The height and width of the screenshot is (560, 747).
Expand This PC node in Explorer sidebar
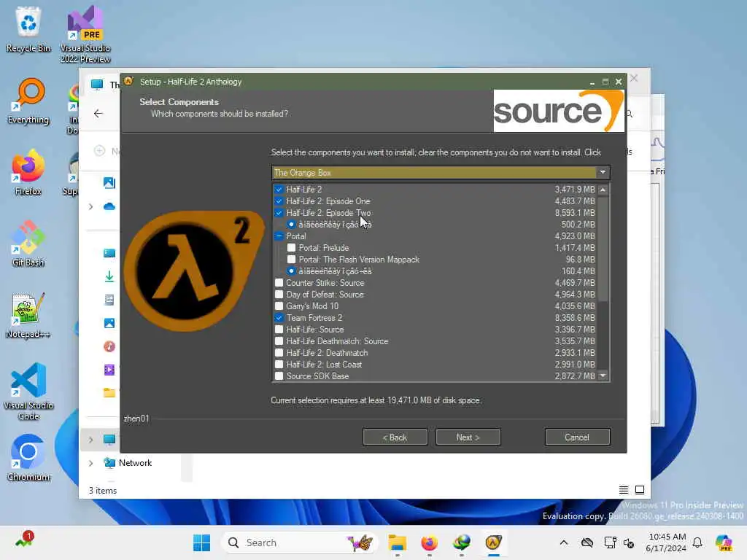click(x=90, y=440)
